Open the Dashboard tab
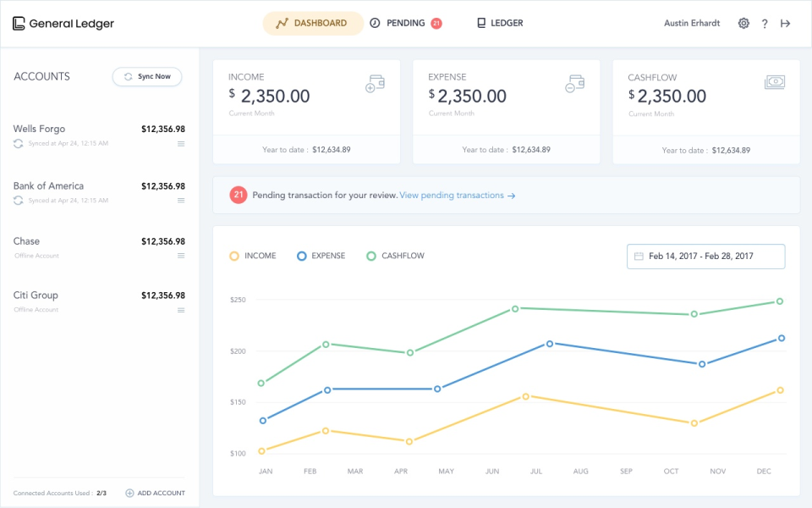 pyautogui.click(x=313, y=24)
